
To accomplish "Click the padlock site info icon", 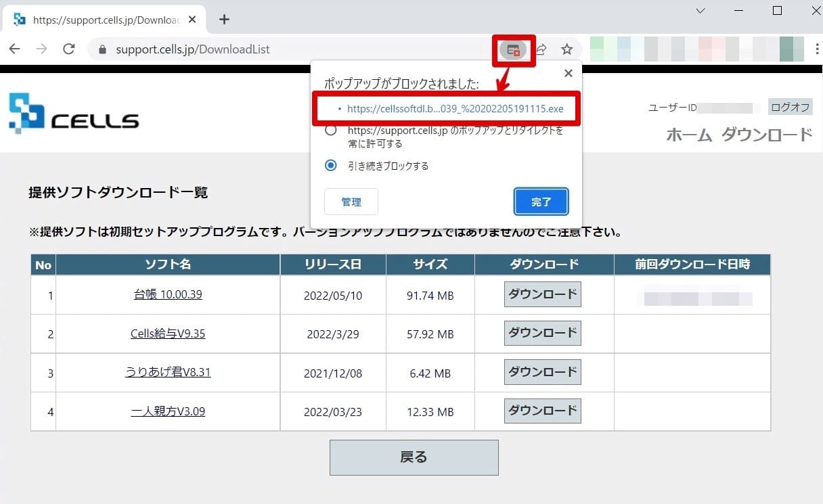I will pos(103,50).
